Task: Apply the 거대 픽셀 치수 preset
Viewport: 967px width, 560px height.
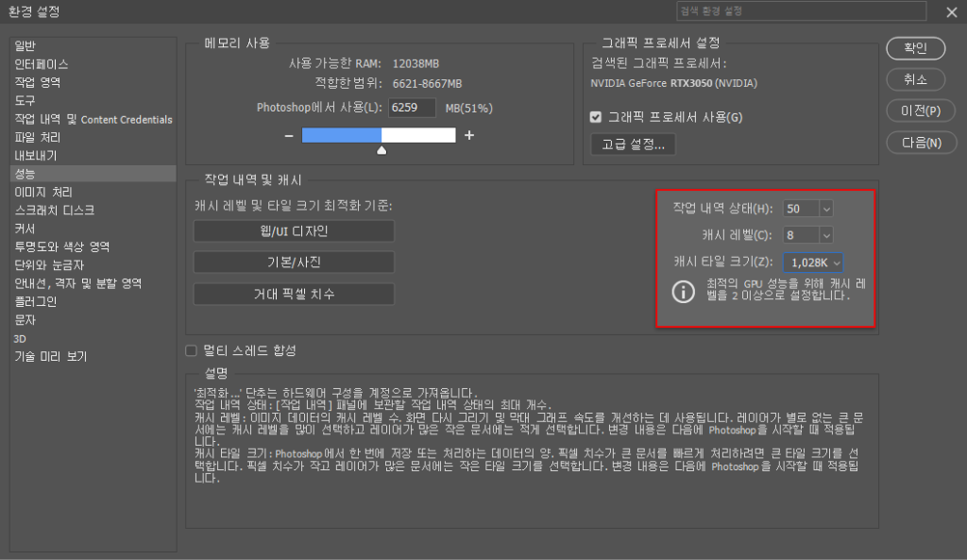Action: (294, 293)
